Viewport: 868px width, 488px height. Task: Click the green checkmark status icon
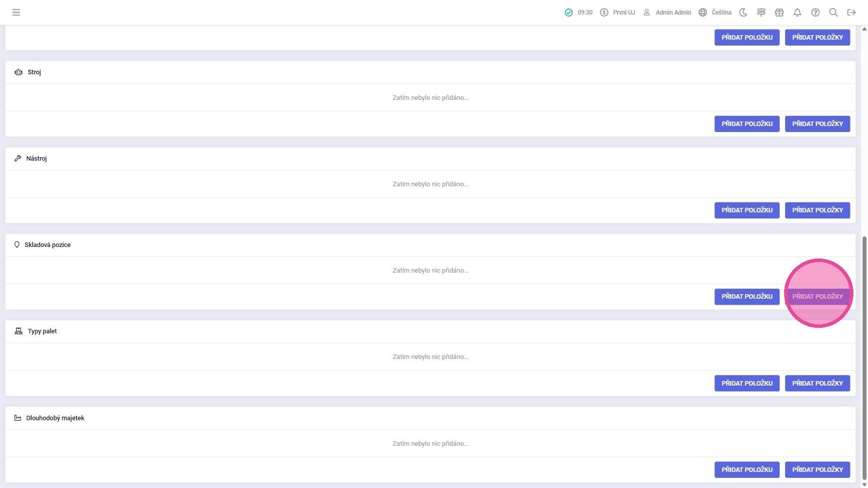point(569,13)
